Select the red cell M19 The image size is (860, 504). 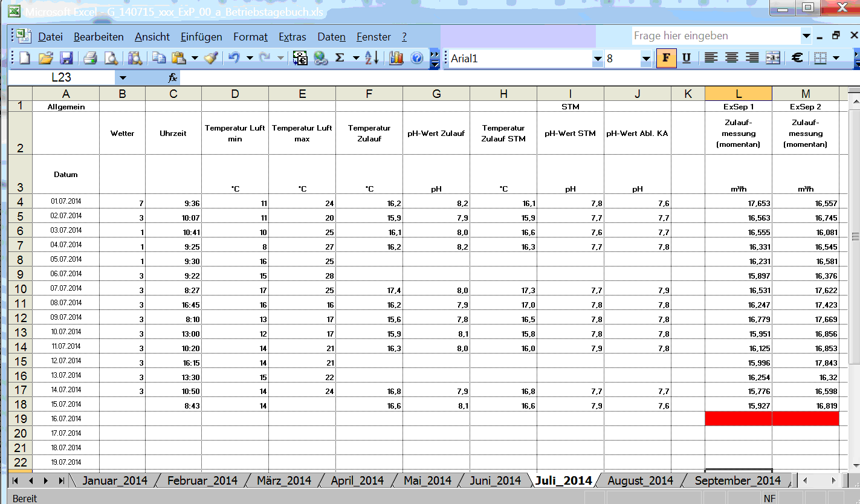tap(806, 418)
